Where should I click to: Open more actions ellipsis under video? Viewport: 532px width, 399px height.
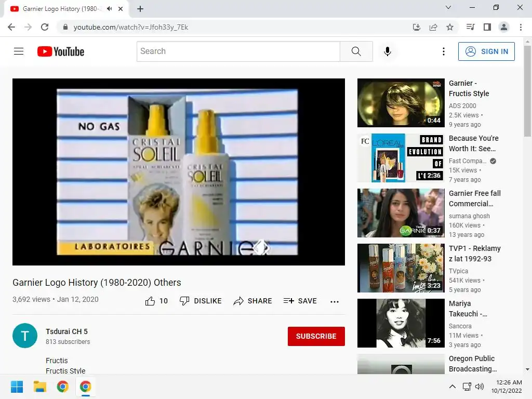[335, 302]
